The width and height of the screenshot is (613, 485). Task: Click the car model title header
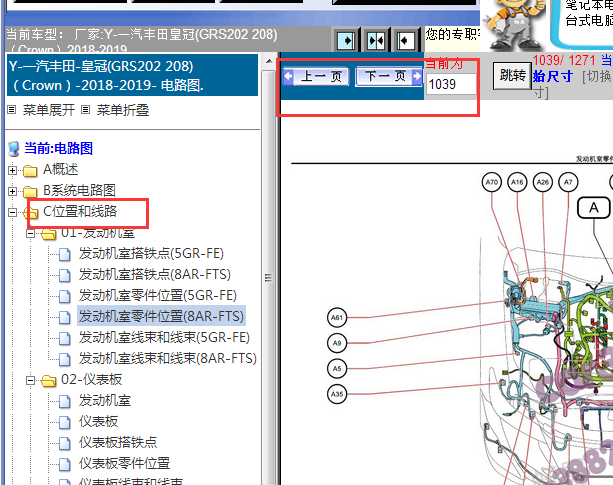coord(133,75)
